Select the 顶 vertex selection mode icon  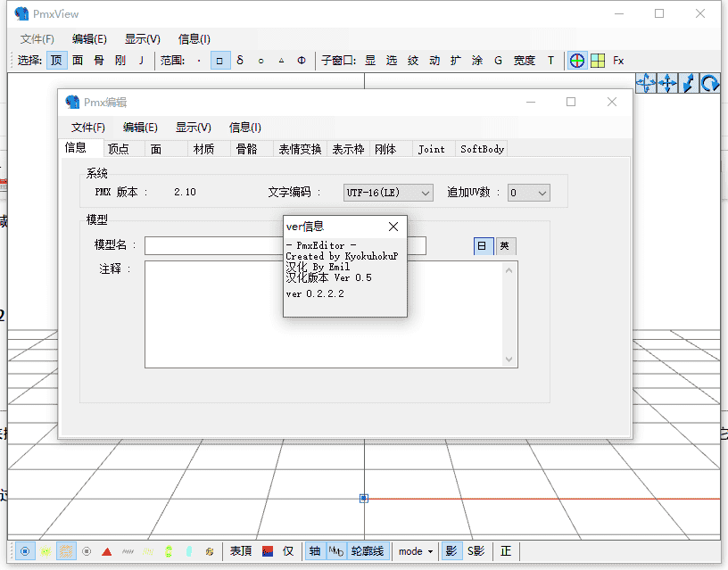pyautogui.click(x=55, y=60)
